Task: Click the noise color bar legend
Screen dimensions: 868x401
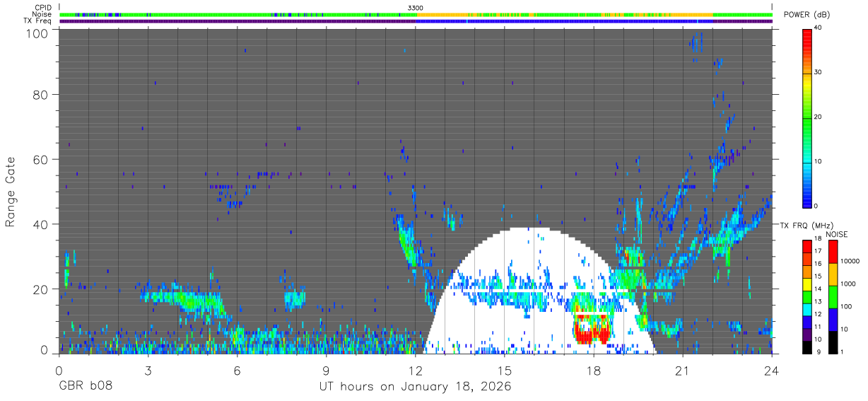Action: tap(833, 296)
